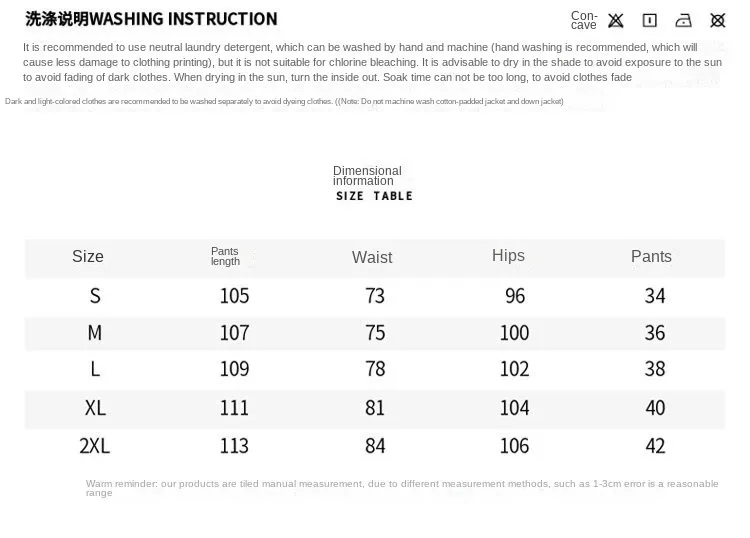Select the Pants column header on the right
This screenshot has width=750, height=538.
tap(651, 256)
